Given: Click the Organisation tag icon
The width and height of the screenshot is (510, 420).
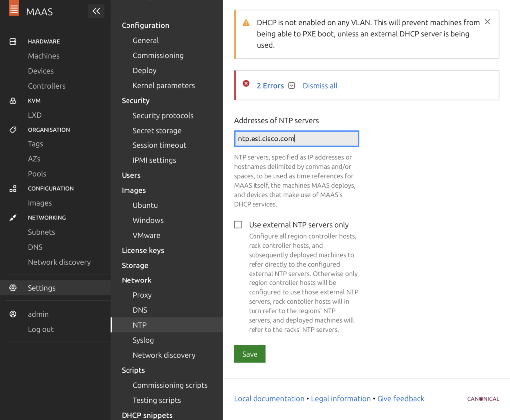Looking at the screenshot, I should (x=13, y=130).
